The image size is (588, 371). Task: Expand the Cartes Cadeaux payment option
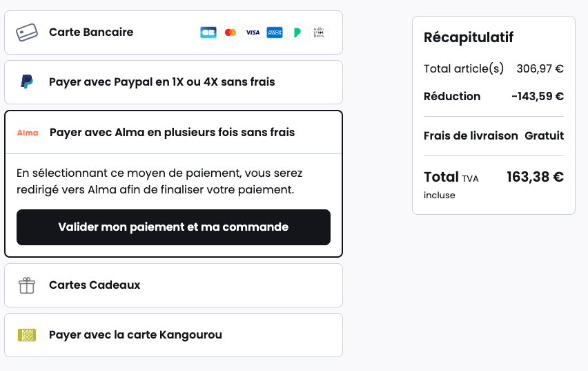(x=174, y=285)
